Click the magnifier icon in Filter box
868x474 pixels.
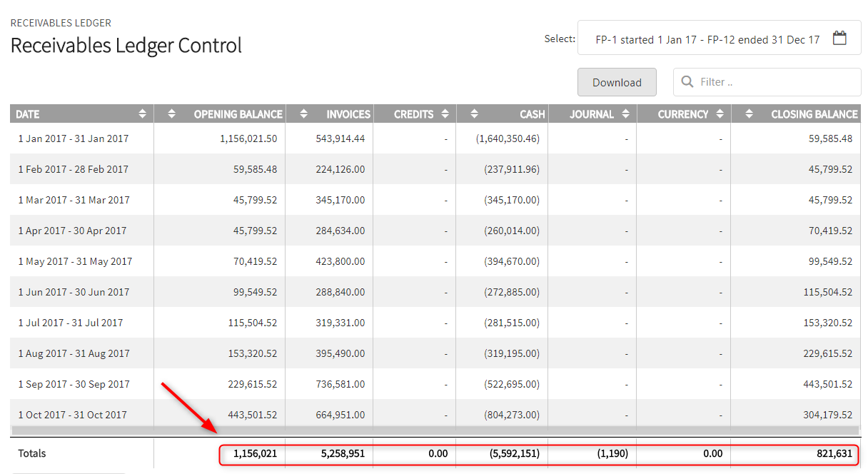[687, 82]
